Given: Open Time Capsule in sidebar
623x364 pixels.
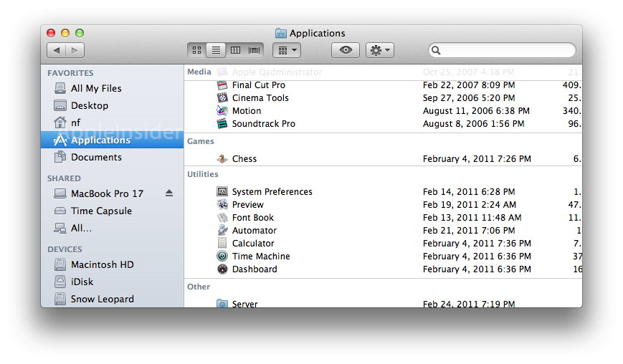Looking at the screenshot, I should click(x=112, y=211).
